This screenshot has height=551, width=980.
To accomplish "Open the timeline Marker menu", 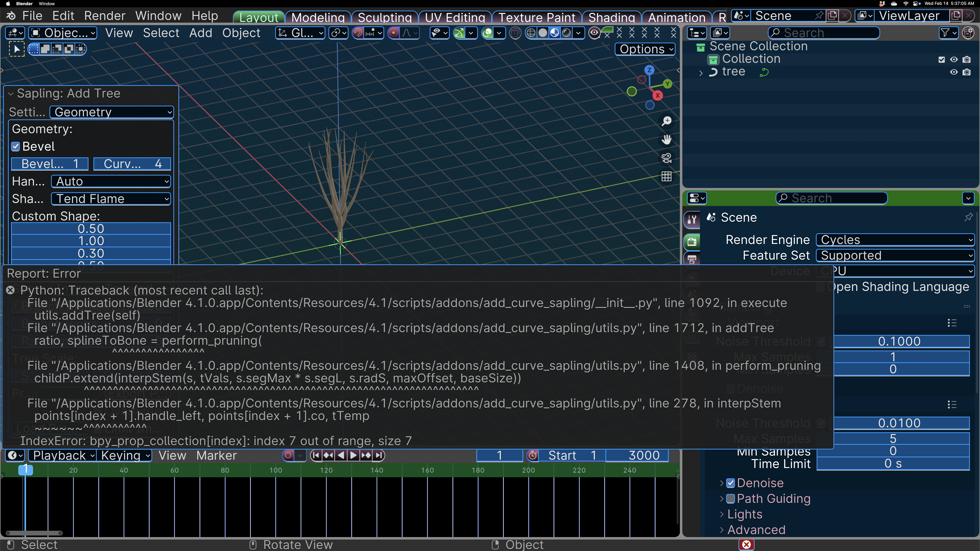I will pyautogui.click(x=217, y=455).
